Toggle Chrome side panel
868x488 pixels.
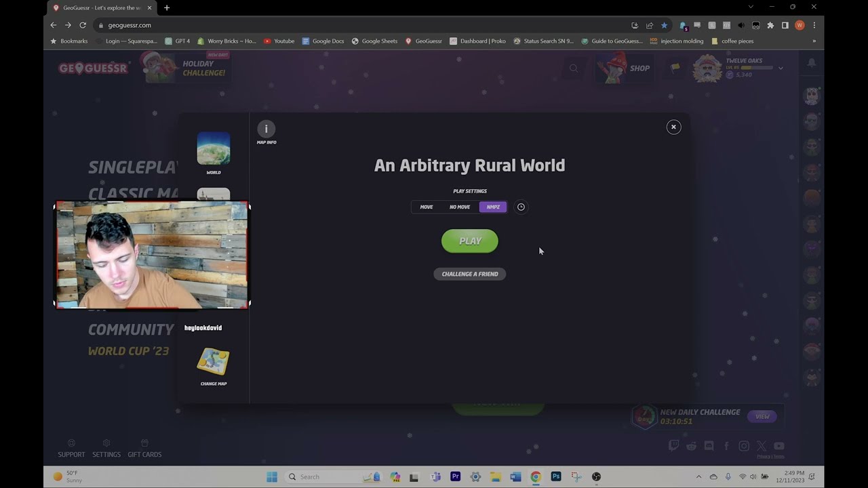click(785, 25)
